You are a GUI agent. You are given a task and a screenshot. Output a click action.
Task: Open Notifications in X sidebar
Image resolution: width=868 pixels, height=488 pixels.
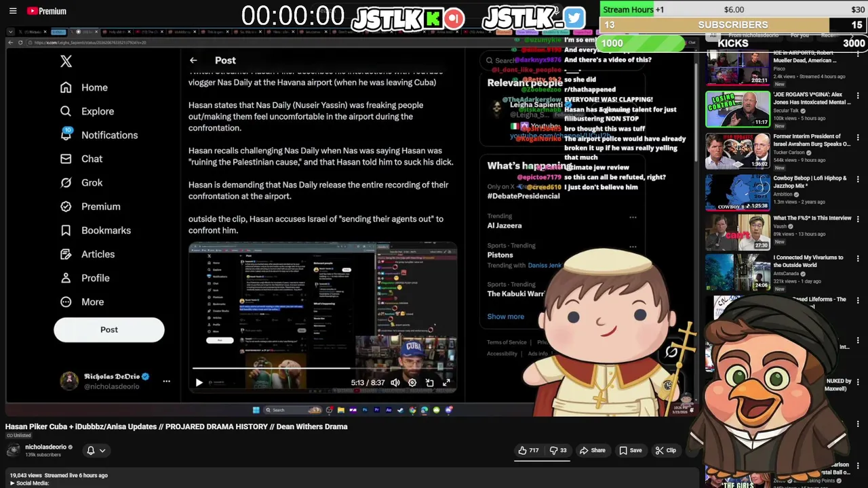click(x=99, y=135)
